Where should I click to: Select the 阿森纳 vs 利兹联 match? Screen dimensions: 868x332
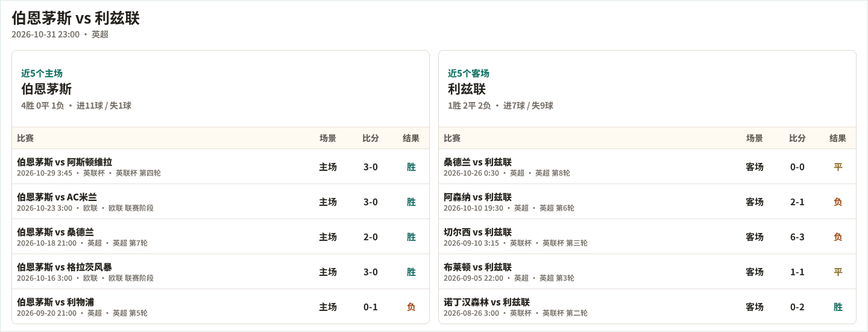click(x=647, y=202)
